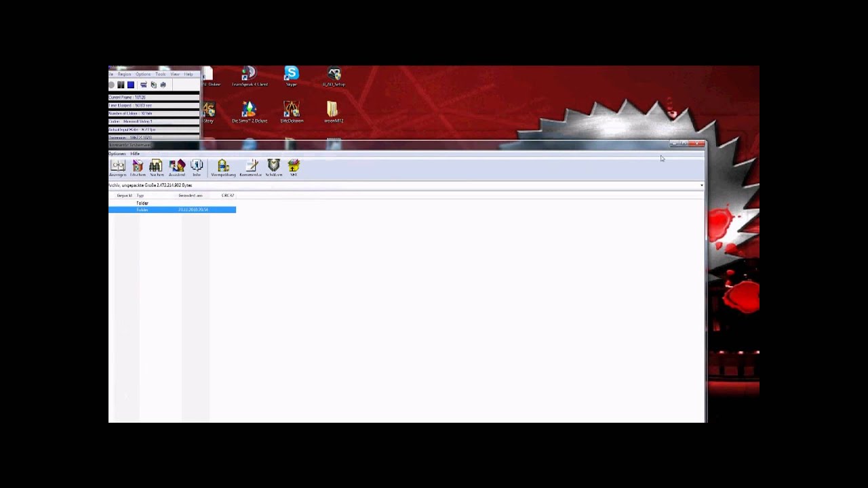868x488 pixels.
Task: Open the Kommentar toolbar icon
Action: point(251,168)
